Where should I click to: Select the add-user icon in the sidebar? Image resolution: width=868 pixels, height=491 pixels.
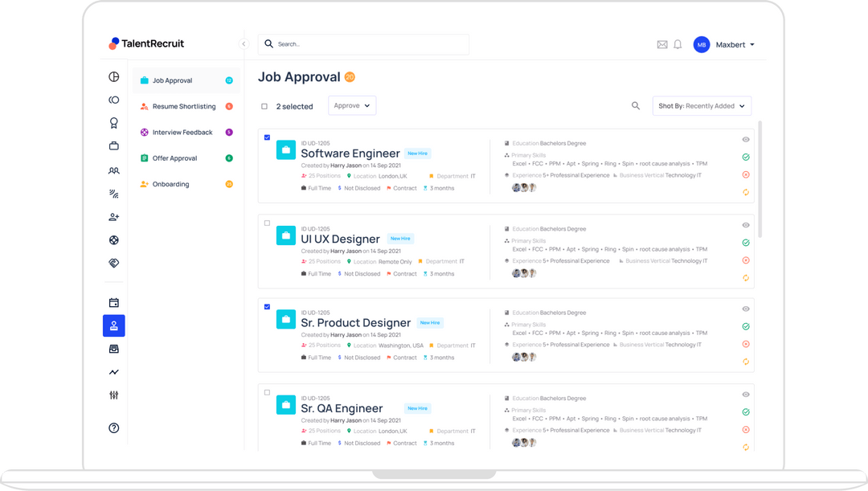(x=113, y=216)
